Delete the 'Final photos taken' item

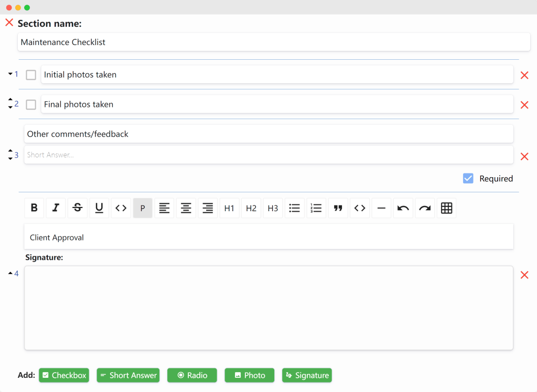point(524,105)
